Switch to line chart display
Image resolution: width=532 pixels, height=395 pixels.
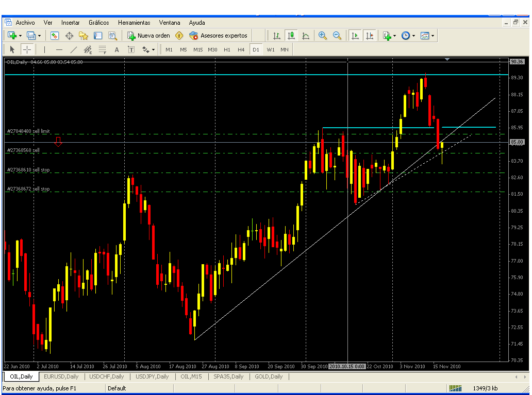click(306, 36)
